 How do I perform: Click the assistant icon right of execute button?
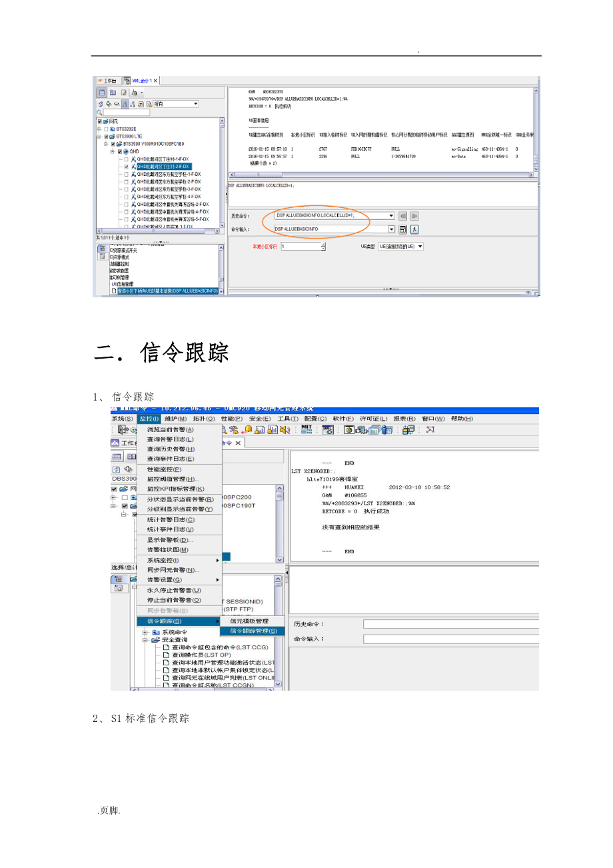[x=414, y=229]
